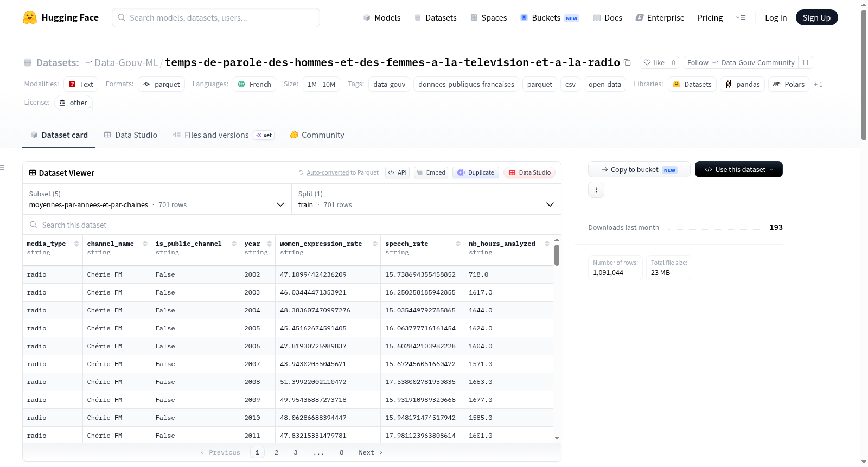
Task: Open Models in the top navigation
Action: (382, 17)
